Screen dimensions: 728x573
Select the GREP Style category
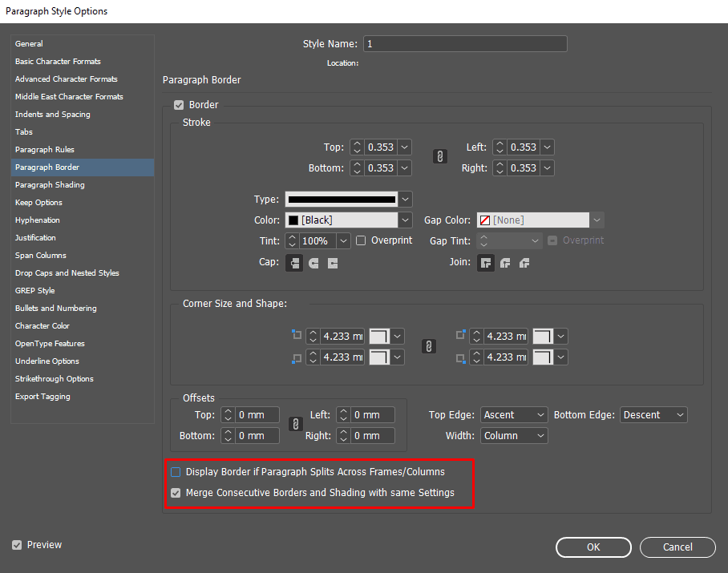[82, 290]
